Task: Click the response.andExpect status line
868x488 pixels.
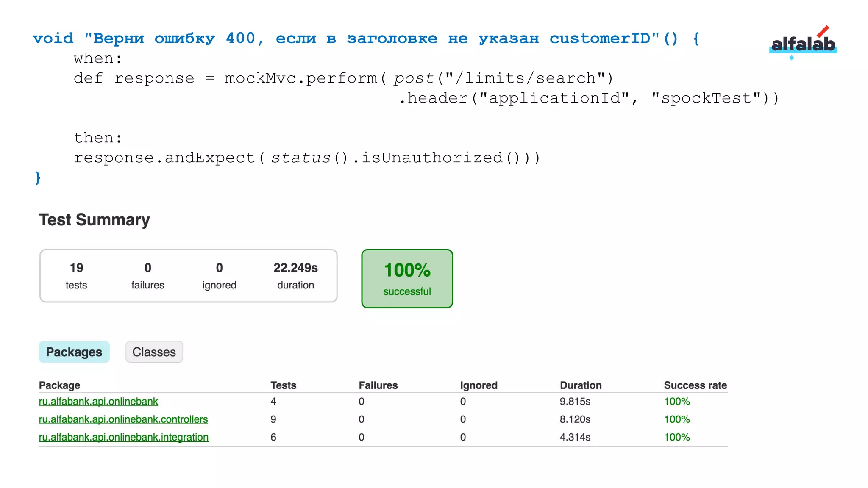Action: (x=307, y=158)
